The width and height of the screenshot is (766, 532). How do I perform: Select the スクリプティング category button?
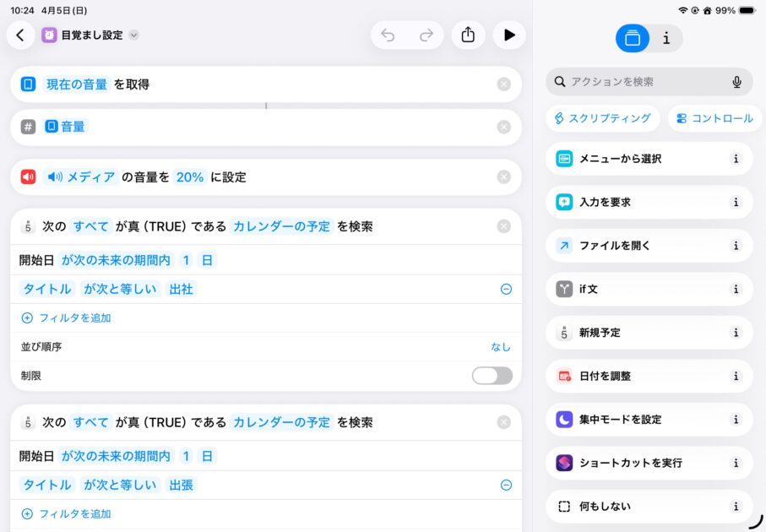[602, 118]
